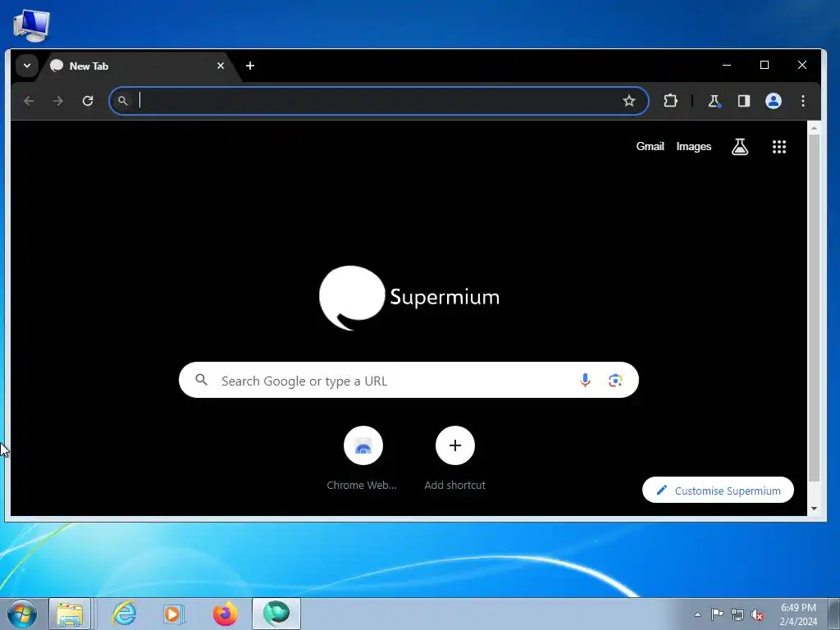Open a new tab with plus button
The height and width of the screenshot is (630, 840).
pyautogui.click(x=250, y=66)
